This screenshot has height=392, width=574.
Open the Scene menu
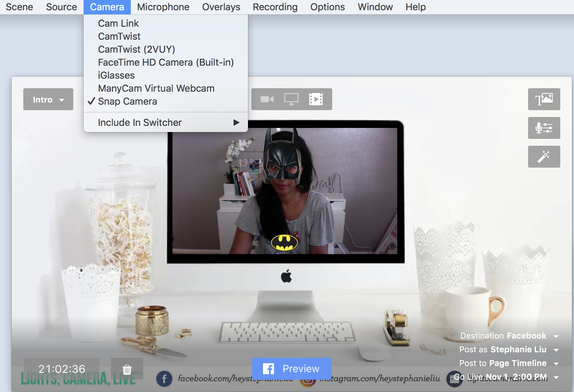20,7
